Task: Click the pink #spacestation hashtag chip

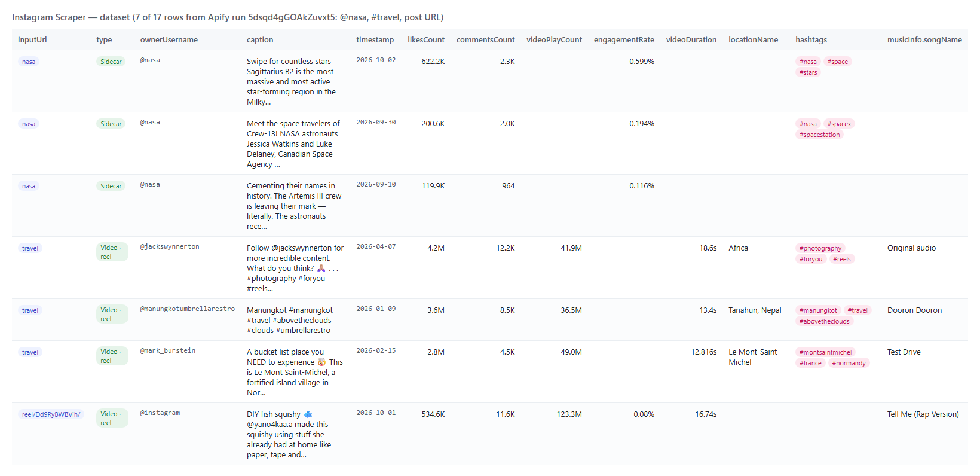Action: (820, 135)
